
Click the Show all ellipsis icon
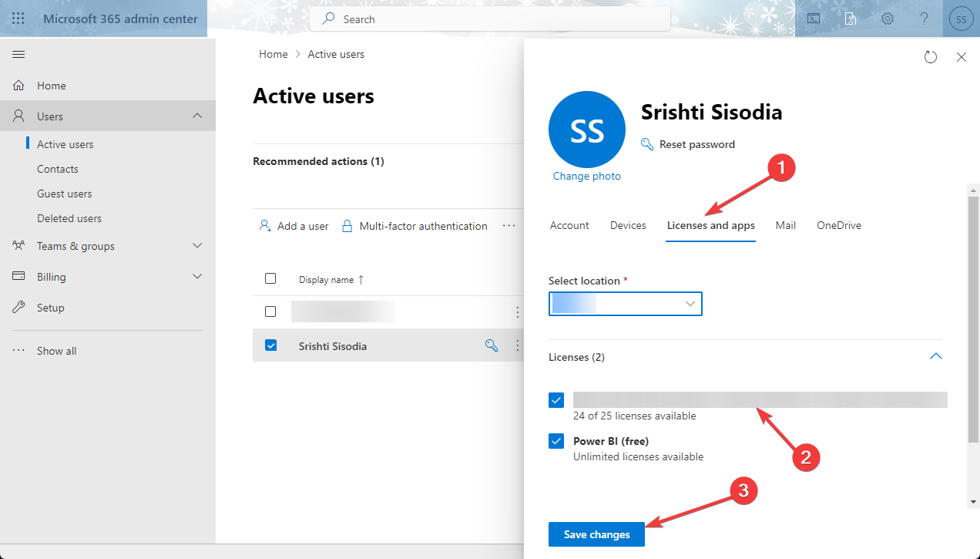(19, 351)
